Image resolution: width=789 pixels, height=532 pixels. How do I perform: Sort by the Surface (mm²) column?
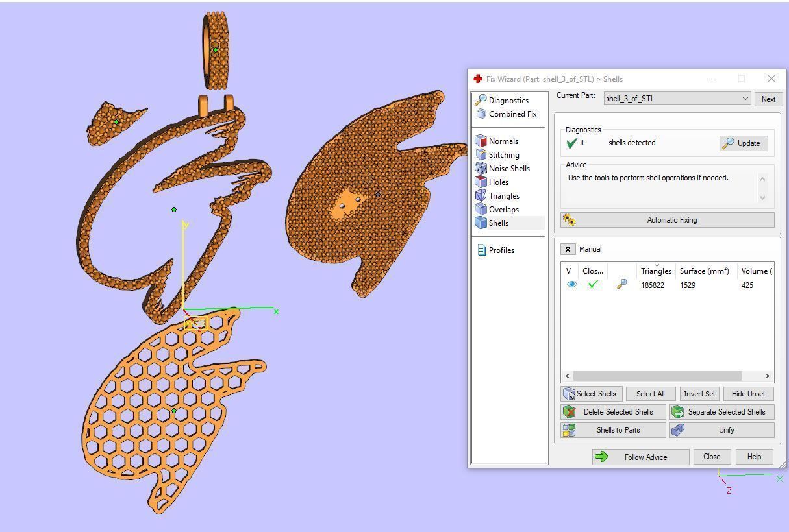click(704, 271)
